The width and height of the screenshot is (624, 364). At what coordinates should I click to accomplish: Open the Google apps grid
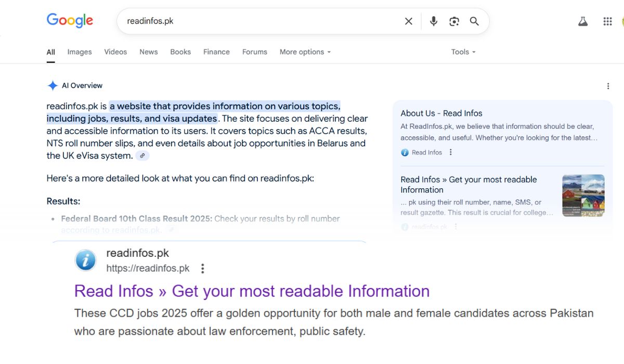point(607,21)
